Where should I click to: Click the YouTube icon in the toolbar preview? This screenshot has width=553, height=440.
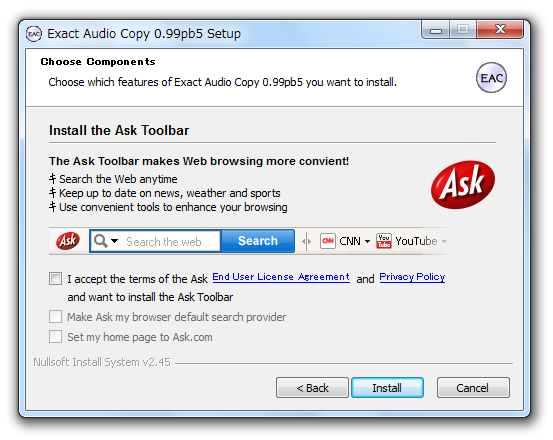point(384,241)
